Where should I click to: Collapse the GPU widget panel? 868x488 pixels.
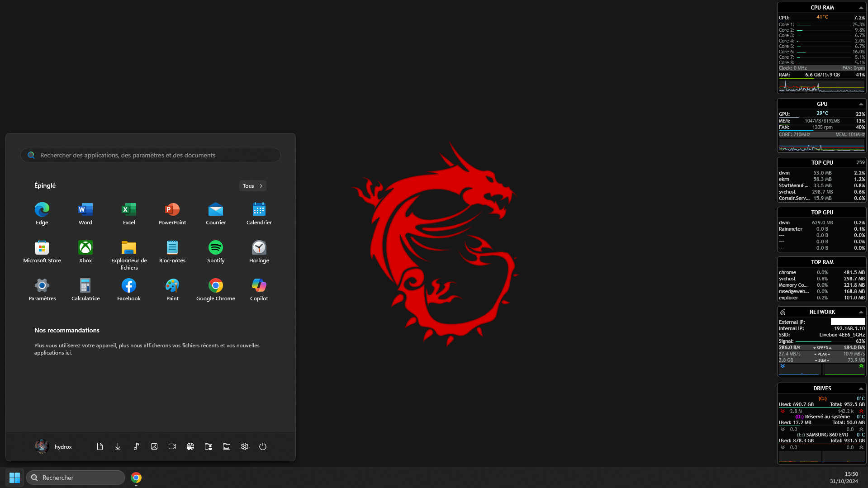pyautogui.click(x=861, y=104)
